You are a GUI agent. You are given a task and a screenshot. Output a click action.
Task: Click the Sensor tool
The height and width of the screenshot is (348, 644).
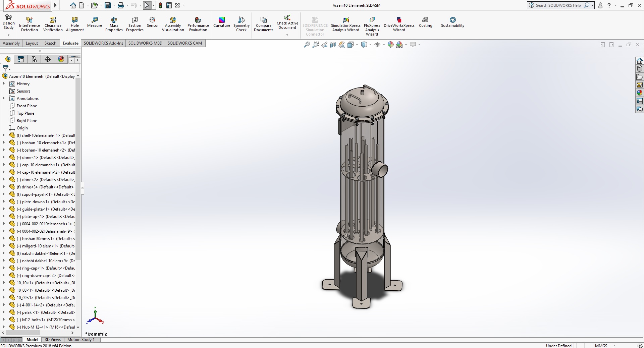153,22
